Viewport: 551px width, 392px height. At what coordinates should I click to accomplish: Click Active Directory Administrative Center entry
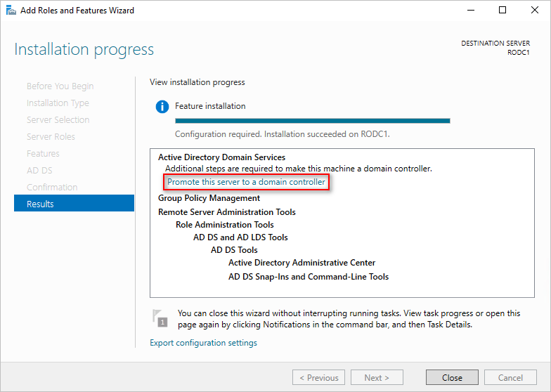[302, 263]
